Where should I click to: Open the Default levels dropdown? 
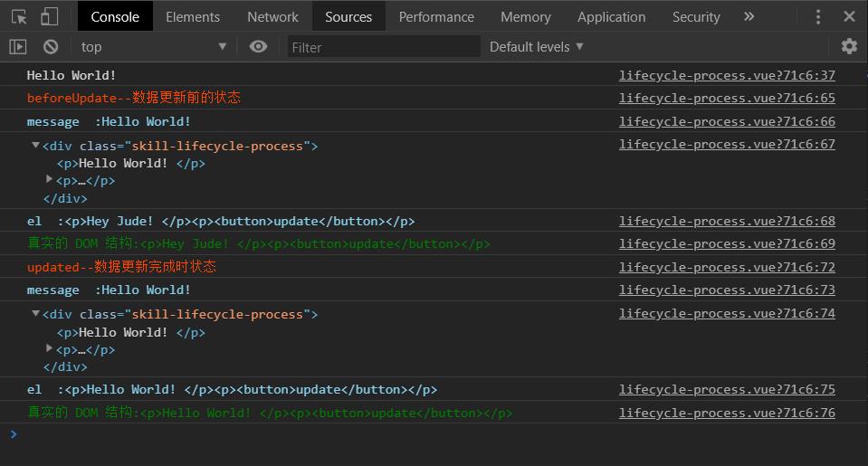pyautogui.click(x=536, y=46)
